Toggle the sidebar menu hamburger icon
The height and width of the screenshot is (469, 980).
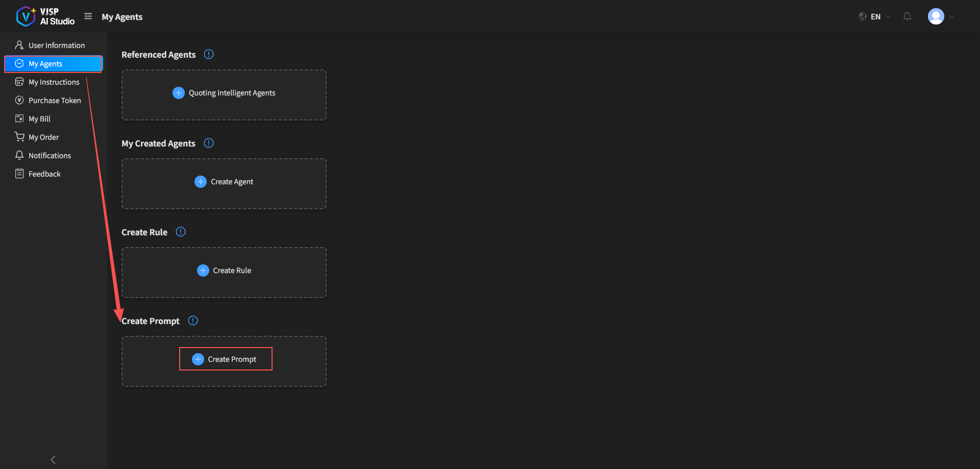[x=88, y=16]
